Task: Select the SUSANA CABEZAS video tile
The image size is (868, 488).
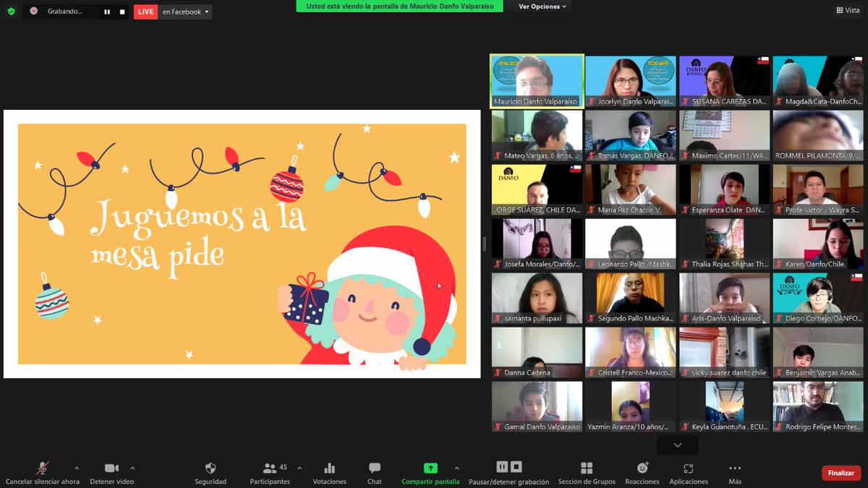Action: point(724,81)
